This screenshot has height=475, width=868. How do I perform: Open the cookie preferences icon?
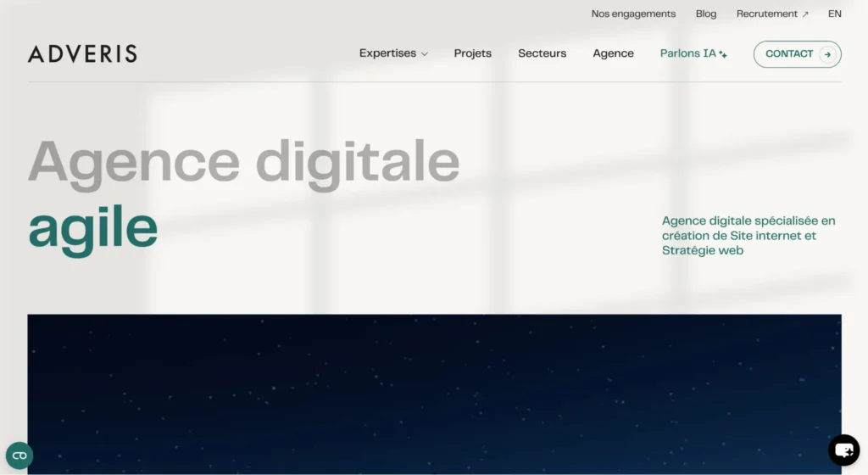[x=19, y=455]
